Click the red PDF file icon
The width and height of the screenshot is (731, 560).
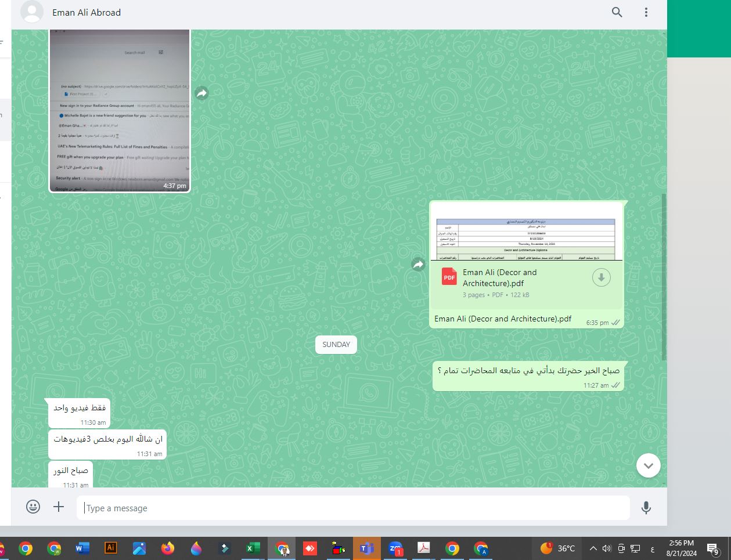(x=449, y=276)
